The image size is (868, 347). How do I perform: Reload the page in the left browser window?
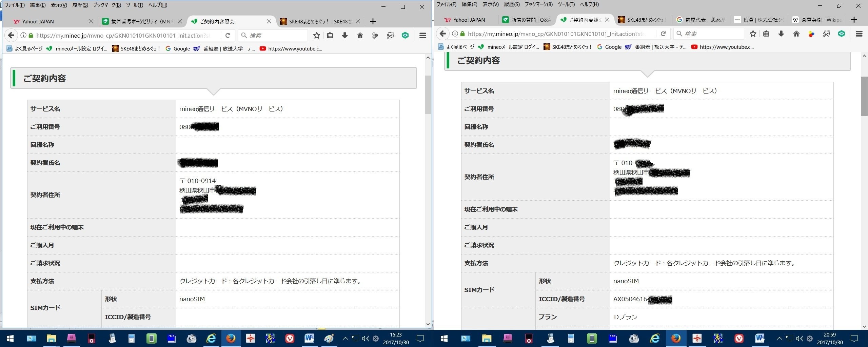tap(228, 35)
